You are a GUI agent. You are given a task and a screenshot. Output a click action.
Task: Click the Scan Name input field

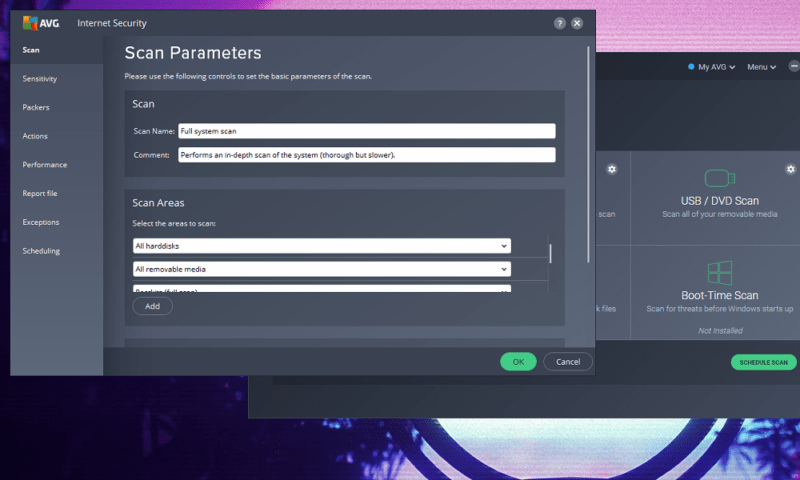click(366, 131)
